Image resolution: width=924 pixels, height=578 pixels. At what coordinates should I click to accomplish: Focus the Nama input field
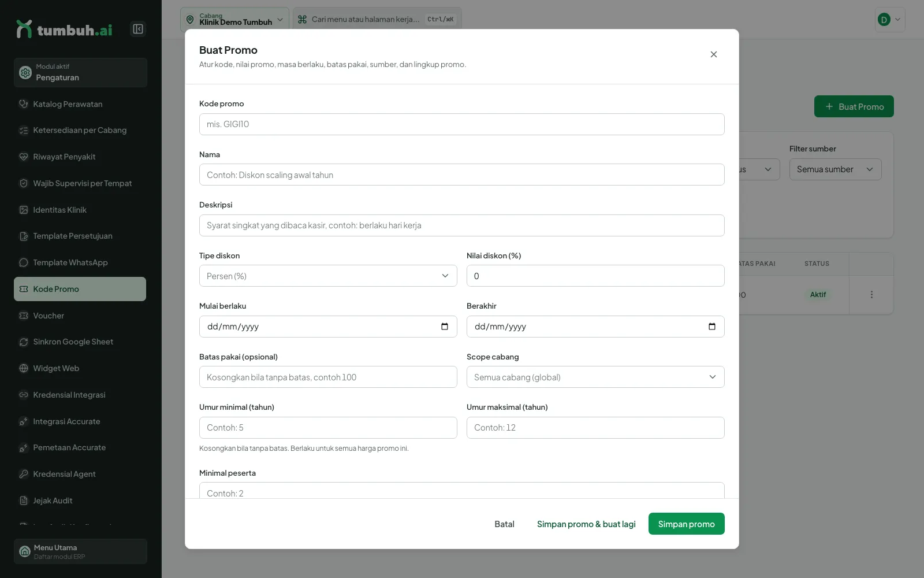(462, 175)
